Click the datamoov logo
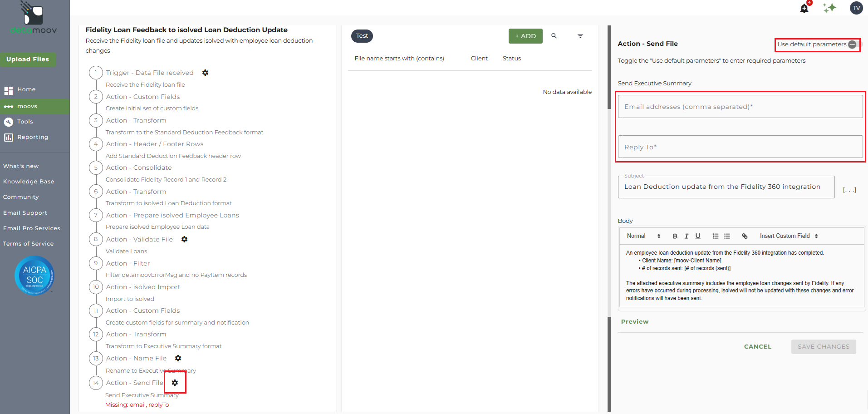The width and height of the screenshot is (868, 414). click(34, 18)
